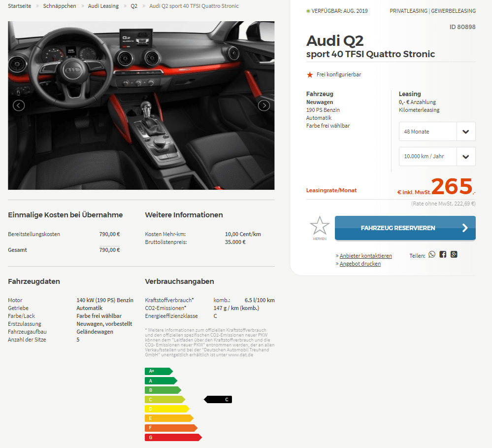
Task: Select the Q2 breadcrumb link
Action: [134, 6]
